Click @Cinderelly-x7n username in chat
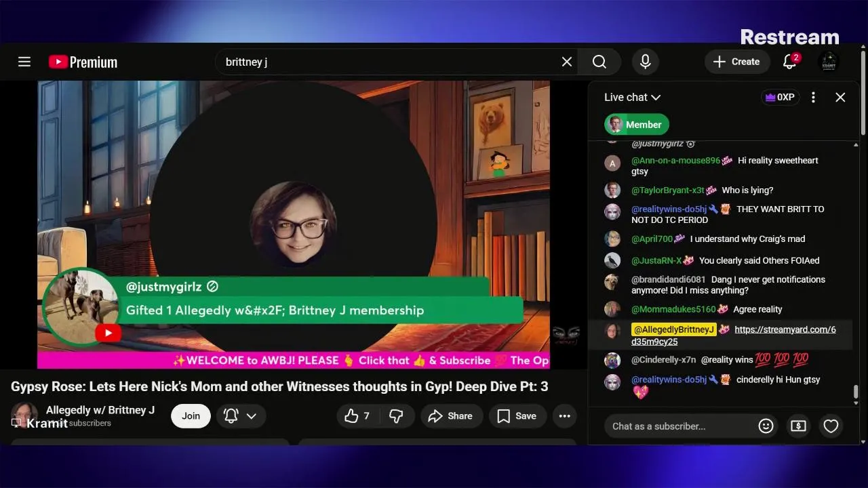The height and width of the screenshot is (488, 868). [663, 361]
